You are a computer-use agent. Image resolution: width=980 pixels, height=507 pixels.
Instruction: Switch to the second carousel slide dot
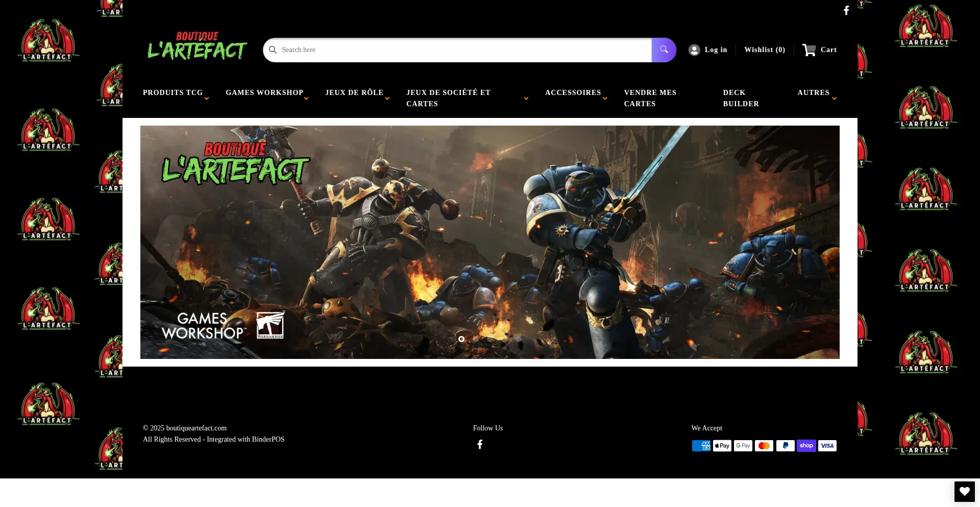click(476, 339)
